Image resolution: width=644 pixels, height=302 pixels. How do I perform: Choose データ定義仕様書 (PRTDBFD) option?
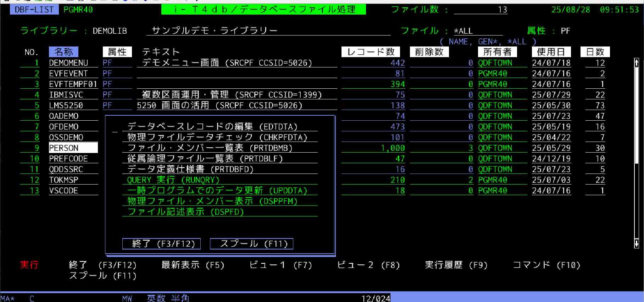coord(190,169)
